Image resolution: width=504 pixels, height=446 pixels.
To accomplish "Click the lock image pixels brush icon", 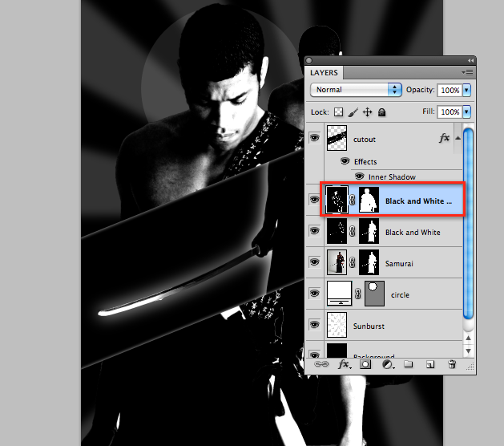I will coord(353,112).
